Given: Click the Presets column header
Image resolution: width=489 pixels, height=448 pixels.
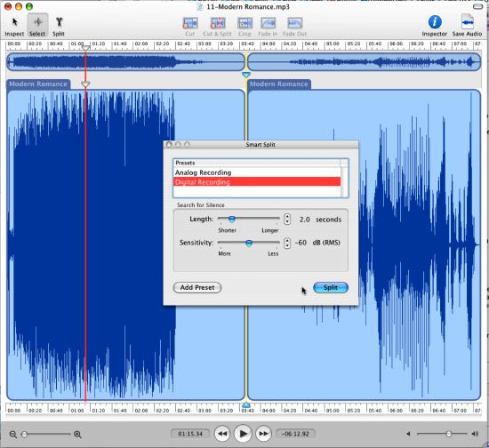Looking at the screenshot, I should [x=257, y=163].
